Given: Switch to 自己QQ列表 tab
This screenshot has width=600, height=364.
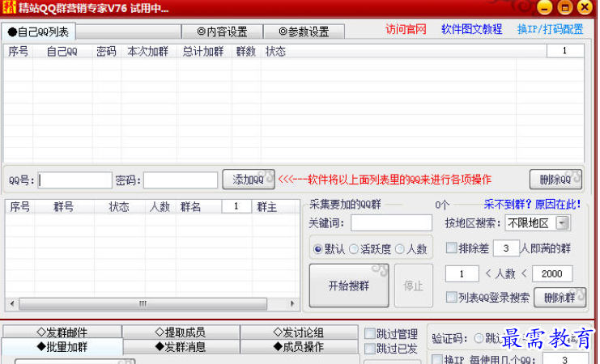Looking at the screenshot, I should coord(38,32).
